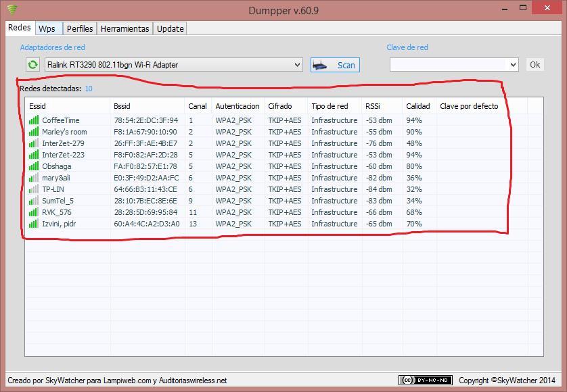This screenshot has width=567, height=392.
Task: Sort by the RSSi column header
Action: [382, 106]
